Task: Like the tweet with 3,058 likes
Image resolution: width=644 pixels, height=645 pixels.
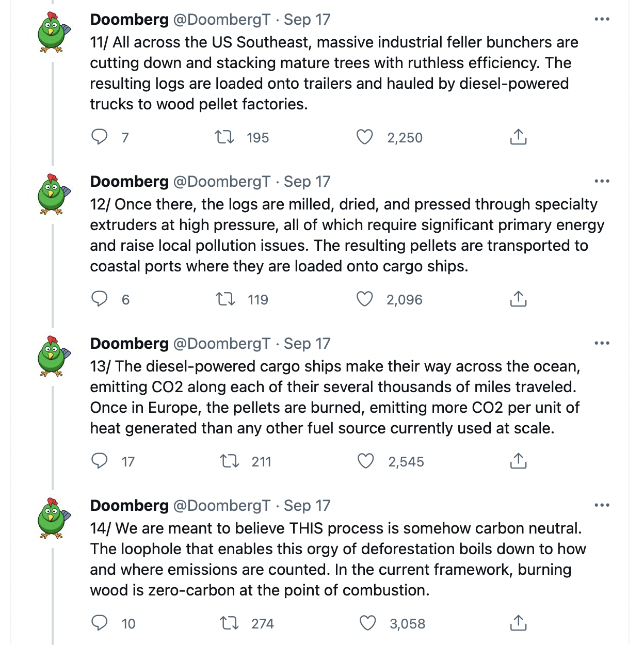Action: (x=367, y=623)
